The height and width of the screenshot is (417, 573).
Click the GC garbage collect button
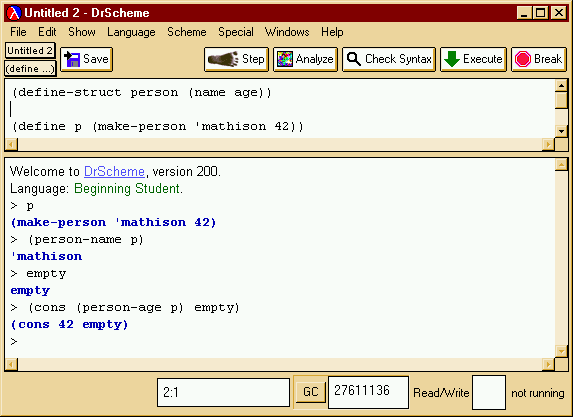[x=310, y=392]
